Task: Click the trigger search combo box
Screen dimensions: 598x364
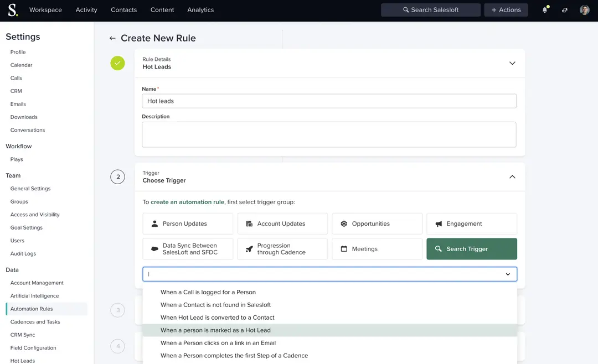Action: pos(329,274)
